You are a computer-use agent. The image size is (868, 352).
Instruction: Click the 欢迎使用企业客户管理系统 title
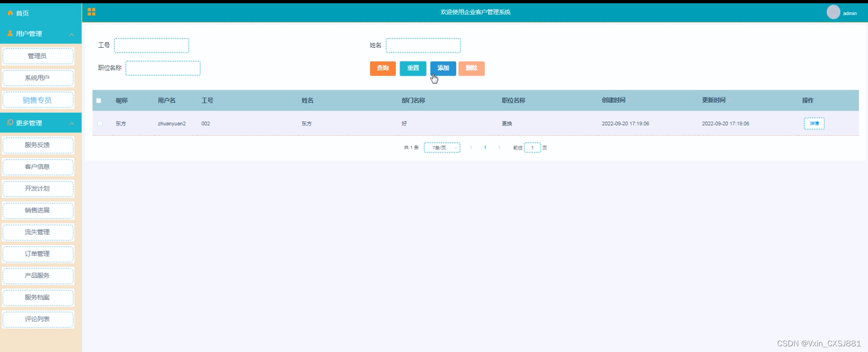[475, 12]
